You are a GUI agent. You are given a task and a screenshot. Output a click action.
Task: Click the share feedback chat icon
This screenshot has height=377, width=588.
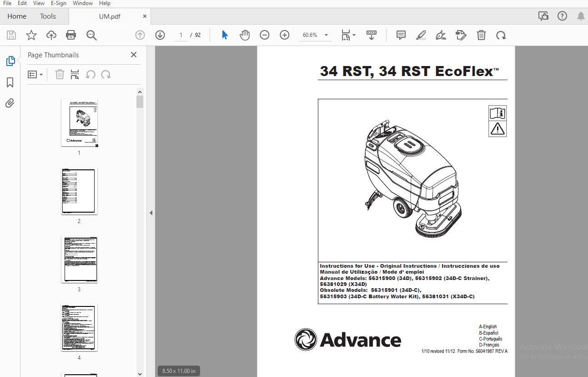tap(543, 16)
